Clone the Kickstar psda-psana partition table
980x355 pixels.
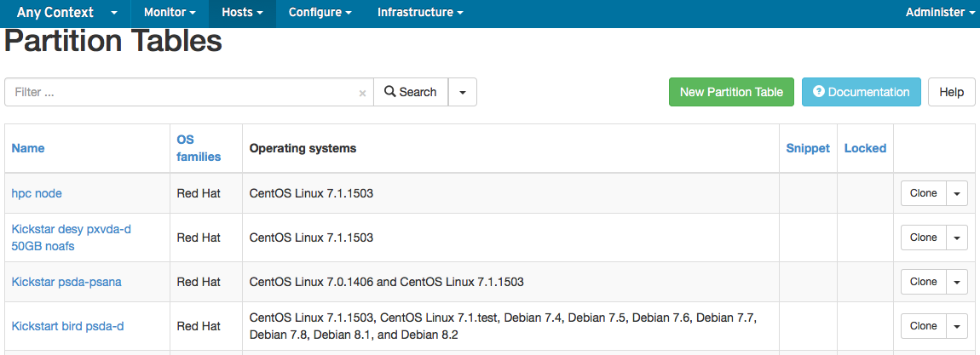(x=924, y=282)
